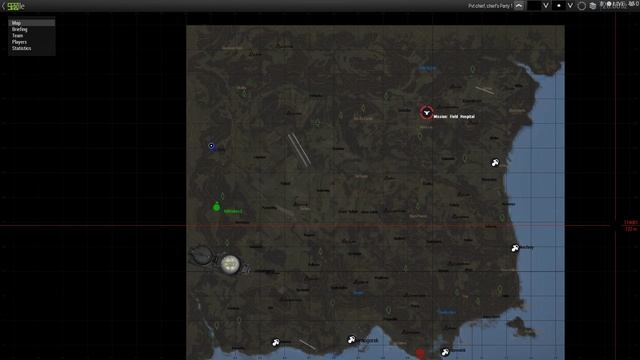The width and height of the screenshot is (640, 360).
Task: Click the green label next to the green marker
Action: 233,211
